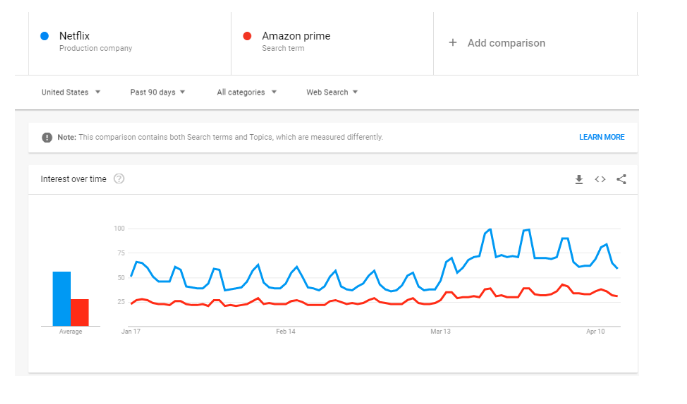Open the help icon beside Interest over time
Image resolution: width=687 pixels, height=404 pixels.
(119, 179)
